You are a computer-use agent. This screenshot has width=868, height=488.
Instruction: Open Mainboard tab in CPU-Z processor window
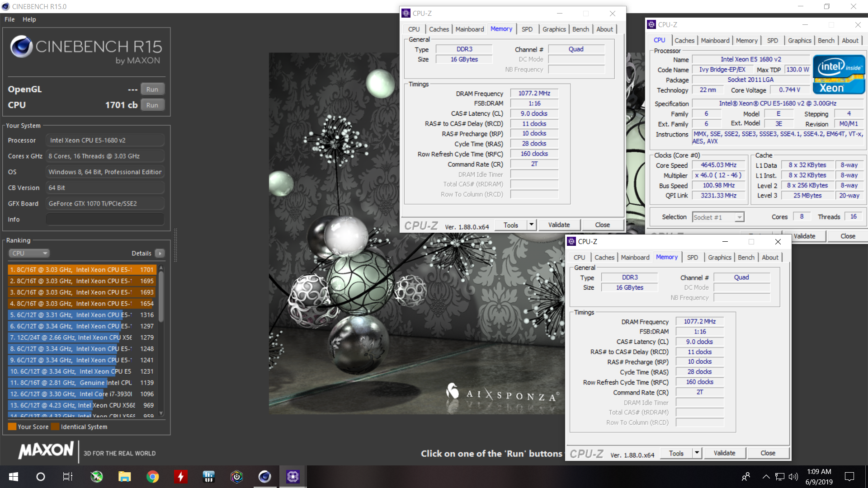tap(715, 40)
